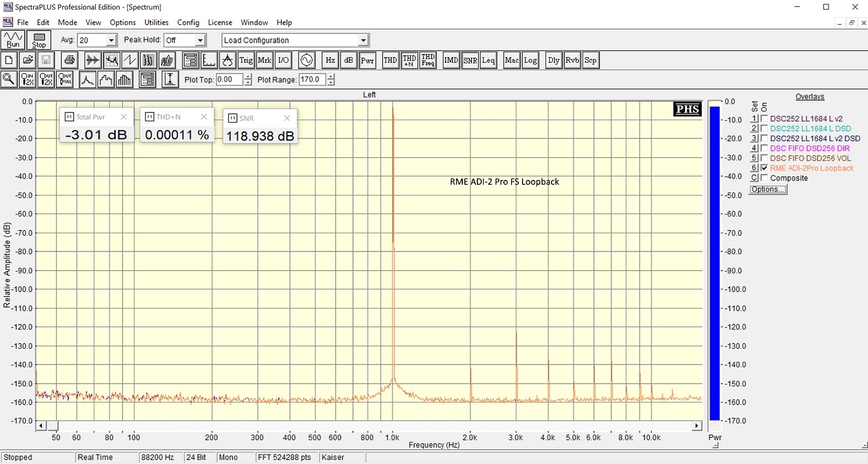Open the Utilities menu

[157, 23]
